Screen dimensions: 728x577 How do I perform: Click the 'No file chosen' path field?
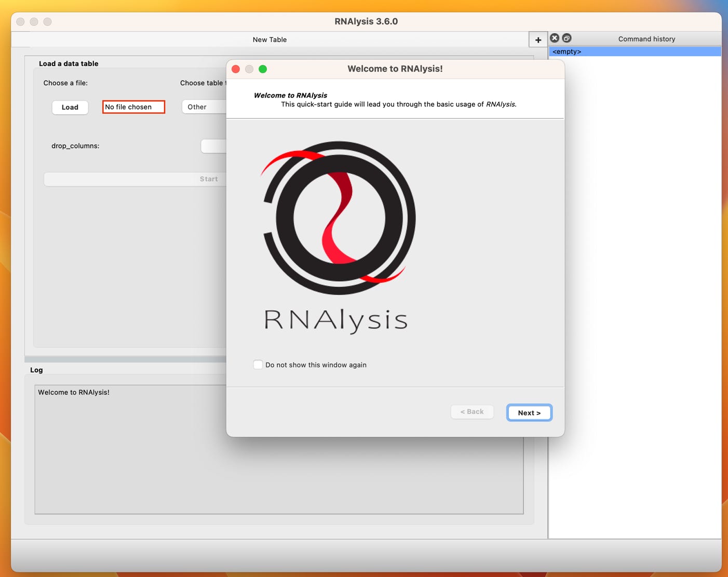133,107
